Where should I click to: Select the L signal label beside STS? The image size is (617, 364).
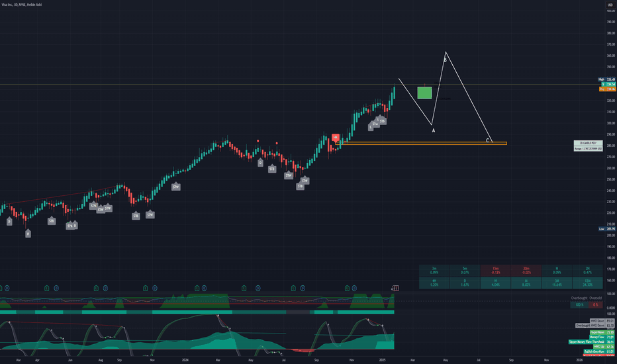pos(370,127)
